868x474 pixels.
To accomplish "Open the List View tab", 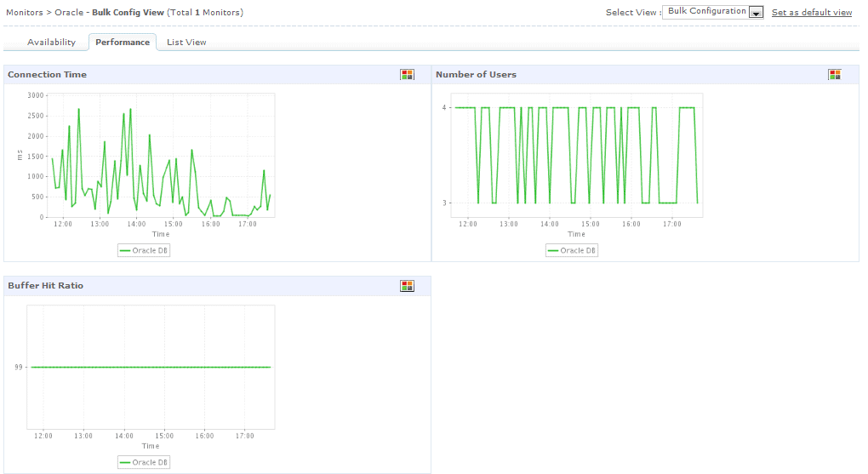I will coord(186,42).
